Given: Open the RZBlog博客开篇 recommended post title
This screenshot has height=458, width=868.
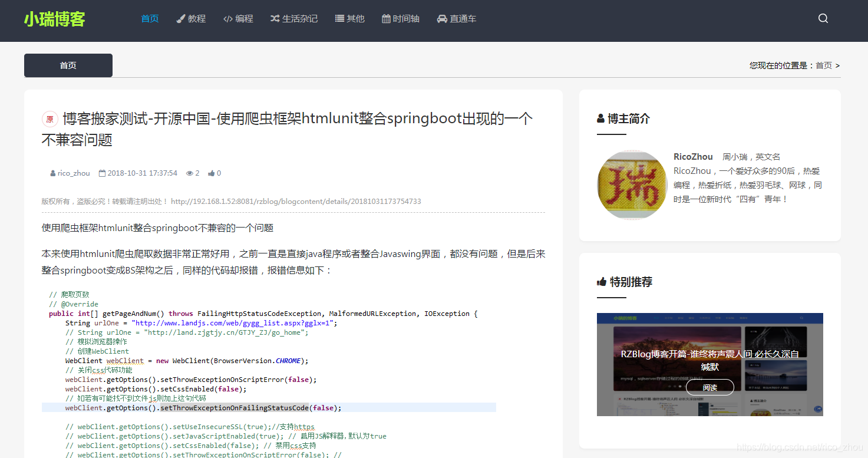Looking at the screenshot, I should coord(710,360).
